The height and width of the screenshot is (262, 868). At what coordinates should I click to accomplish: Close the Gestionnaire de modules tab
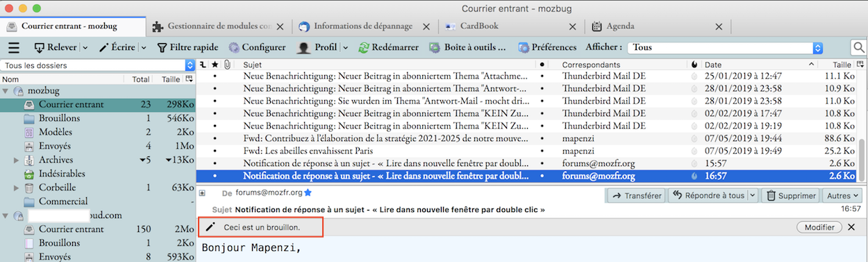tap(280, 26)
